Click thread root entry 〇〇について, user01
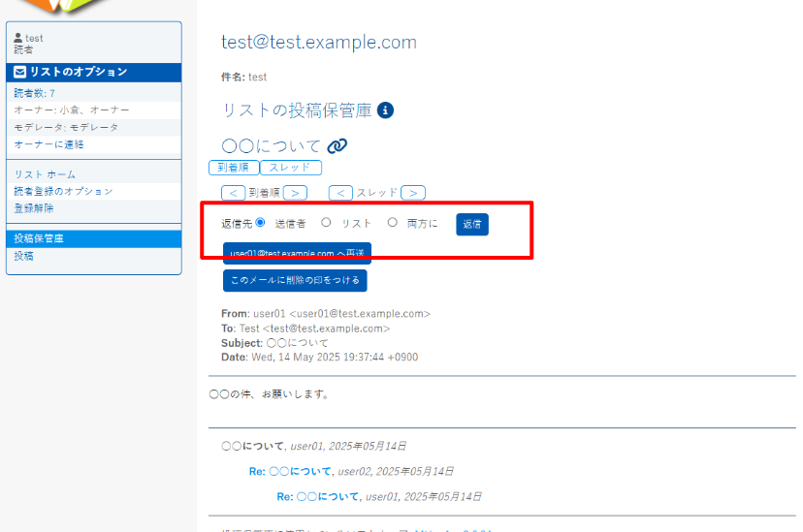The height and width of the screenshot is (532, 803). click(314, 446)
